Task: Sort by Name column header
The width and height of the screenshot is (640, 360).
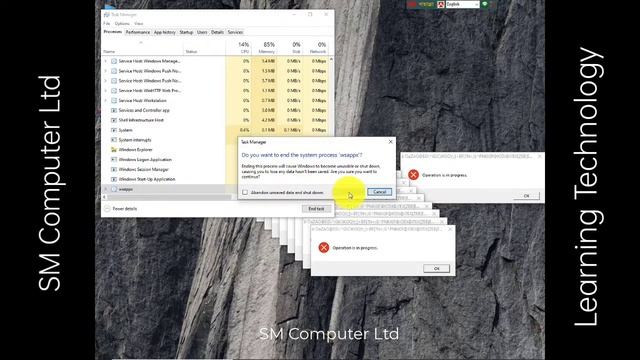Action: (142, 47)
